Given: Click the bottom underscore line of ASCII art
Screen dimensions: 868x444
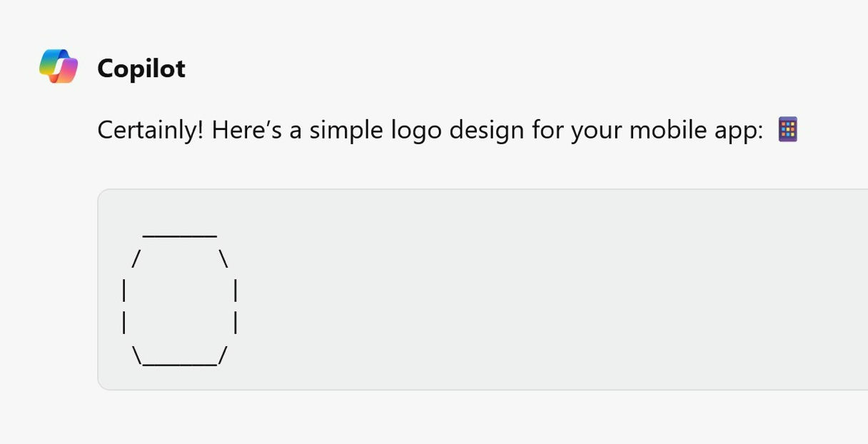Looking at the screenshot, I should pyautogui.click(x=180, y=364).
